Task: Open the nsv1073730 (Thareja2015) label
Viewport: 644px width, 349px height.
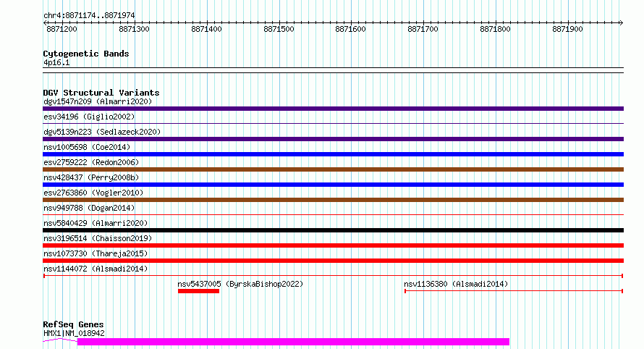Action: tap(96, 253)
